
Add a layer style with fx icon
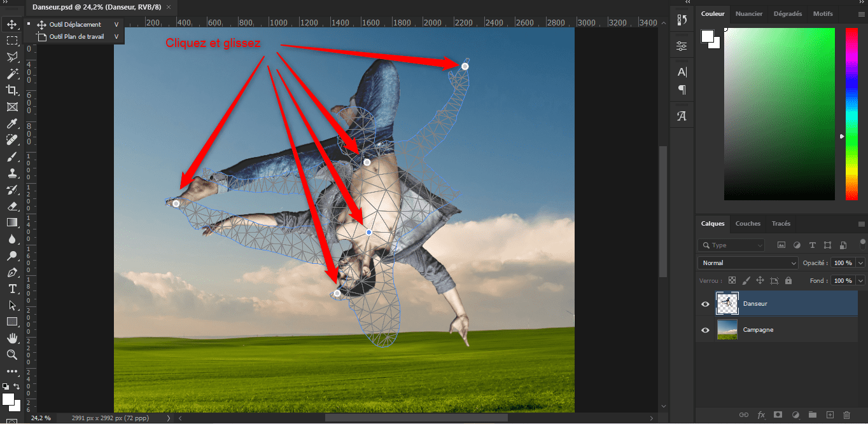tap(760, 414)
